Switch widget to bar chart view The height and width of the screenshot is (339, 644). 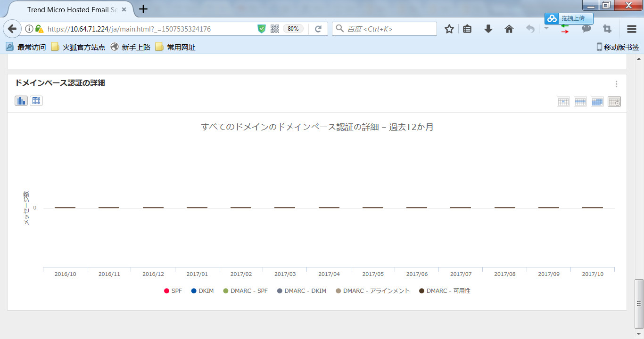21,101
